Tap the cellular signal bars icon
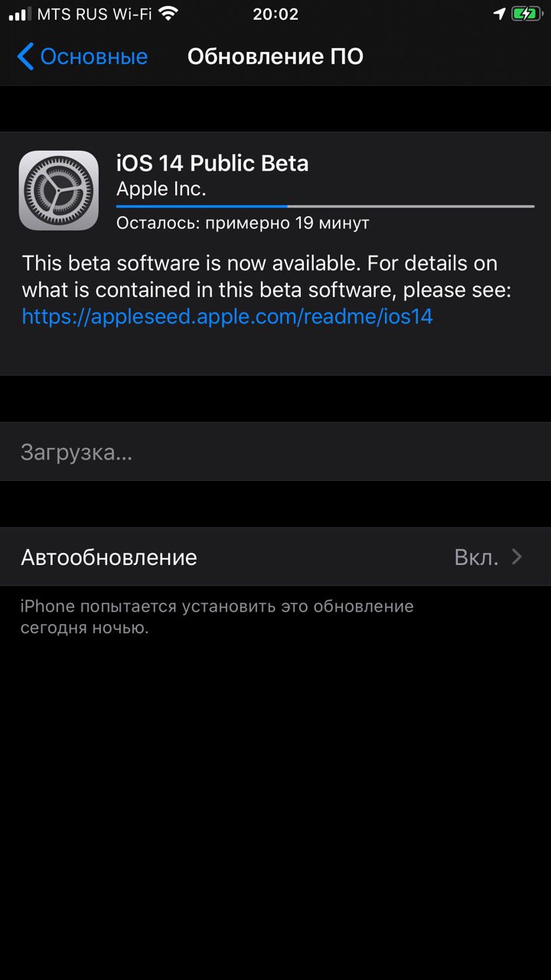551x980 pixels. tap(19, 14)
